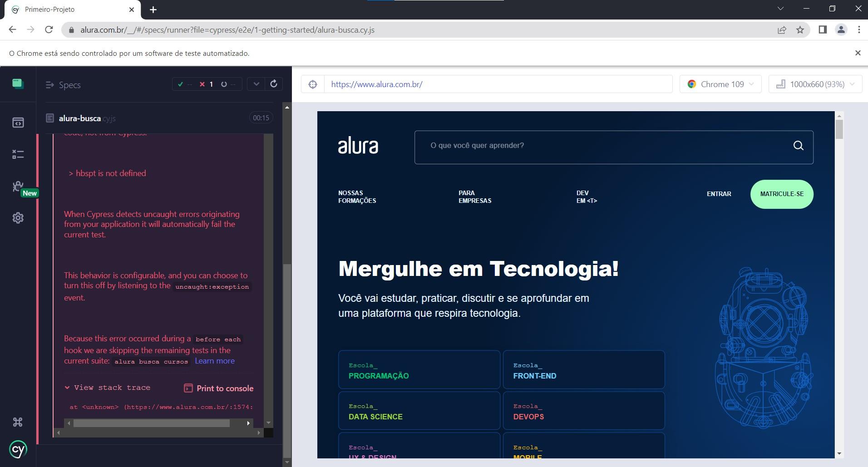This screenshot has width=868, height=467.
Task: Click the alura logo on the site
Action: (358, 146)
